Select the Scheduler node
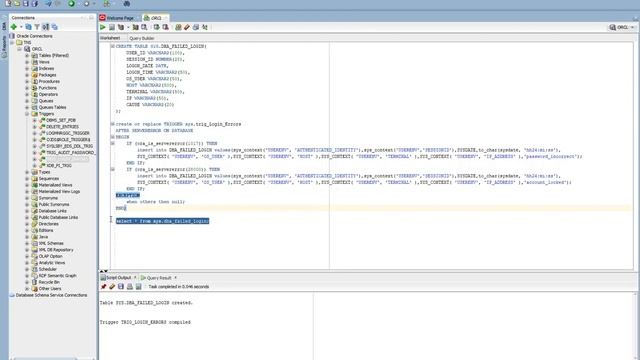 point(47,269)
